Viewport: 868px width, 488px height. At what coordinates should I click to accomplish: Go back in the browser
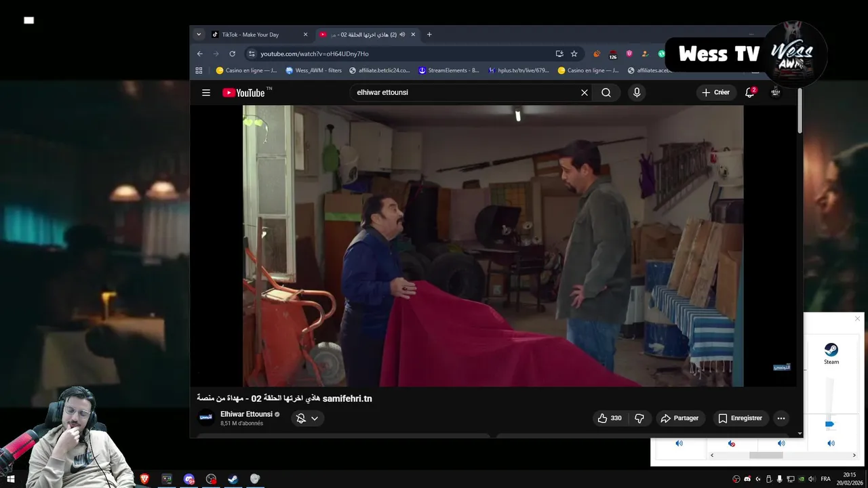(x=199, y=54)
